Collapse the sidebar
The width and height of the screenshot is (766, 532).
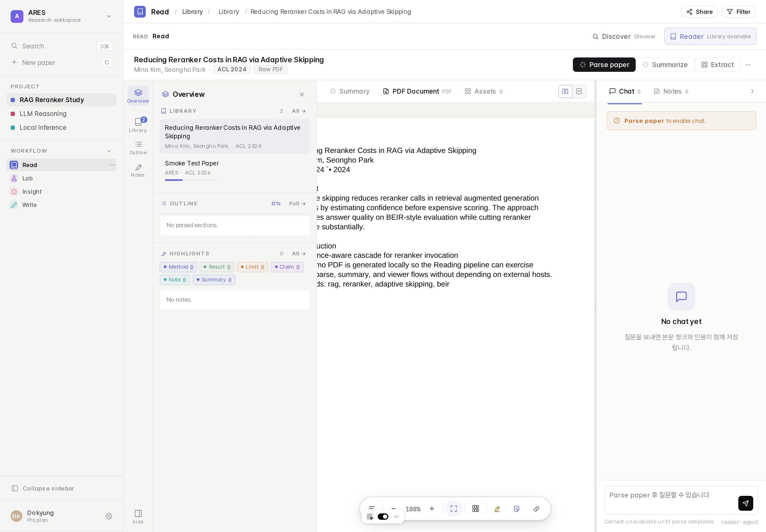point(61,488)
